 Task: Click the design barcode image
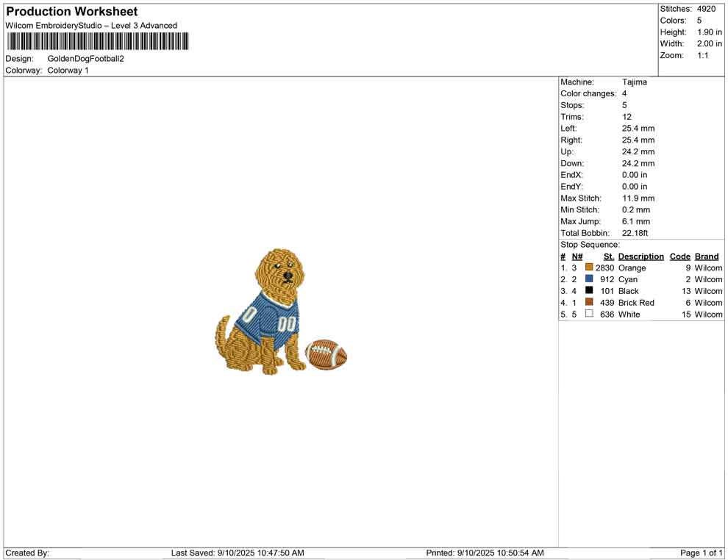tap(97, 42)
